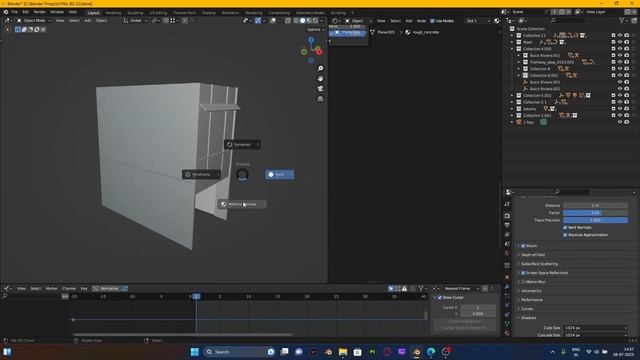Open Microsoft Edge from the taskbar

pyautogui.click(x=431, y=352)
